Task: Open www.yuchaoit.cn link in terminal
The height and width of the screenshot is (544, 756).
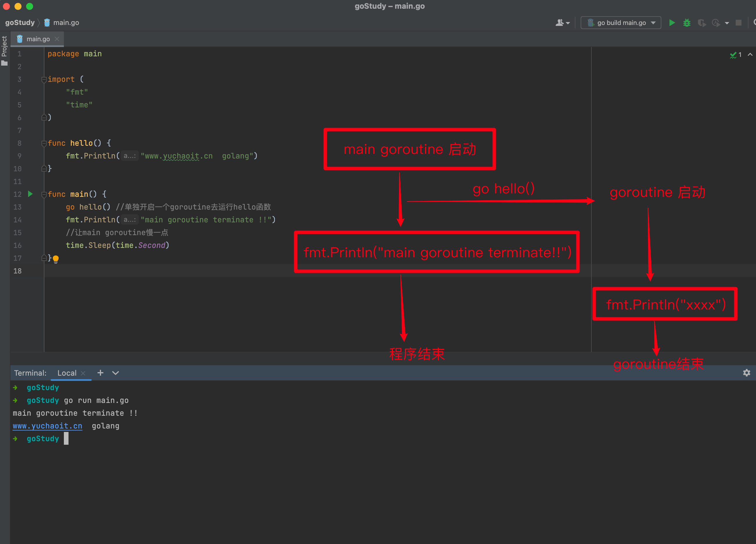Action: click(47, 426)
